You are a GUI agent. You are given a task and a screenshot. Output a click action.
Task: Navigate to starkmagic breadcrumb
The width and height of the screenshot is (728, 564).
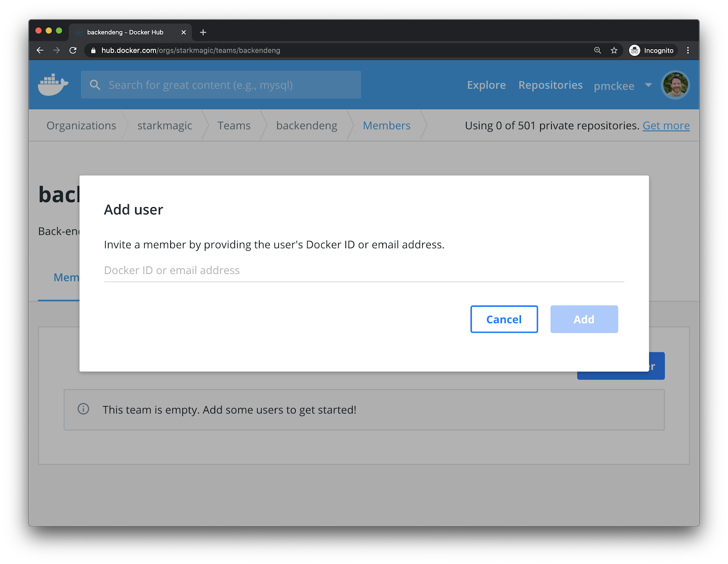[x=164, y=126]
